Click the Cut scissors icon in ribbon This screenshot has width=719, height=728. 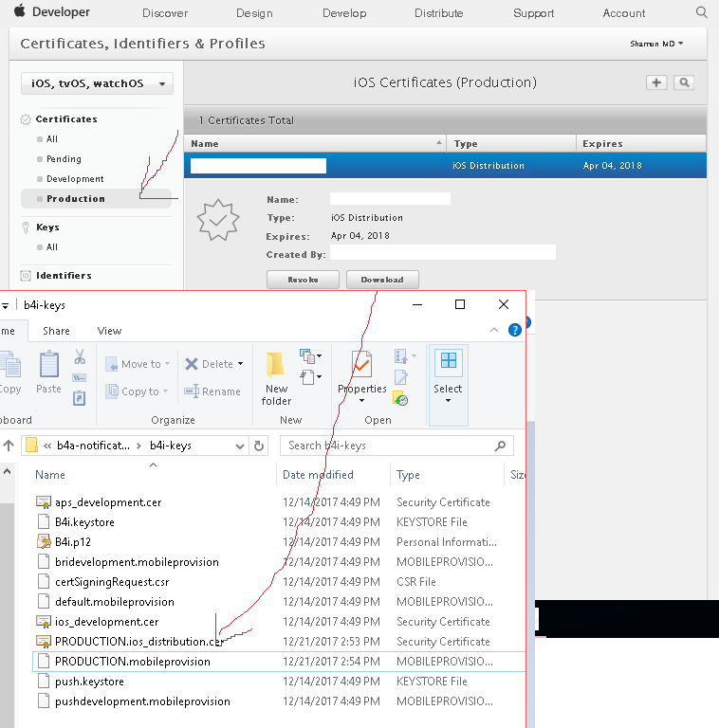tap(80, 356)
